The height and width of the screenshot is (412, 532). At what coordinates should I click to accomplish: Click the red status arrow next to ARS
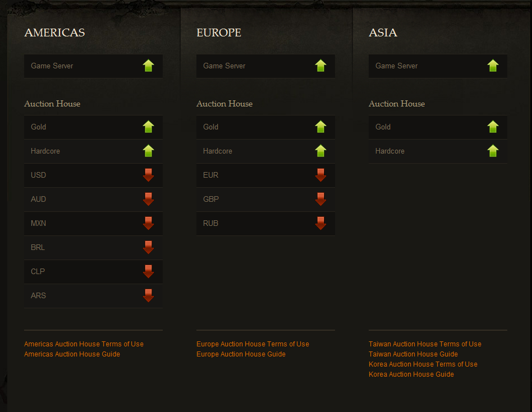[148, 295]
